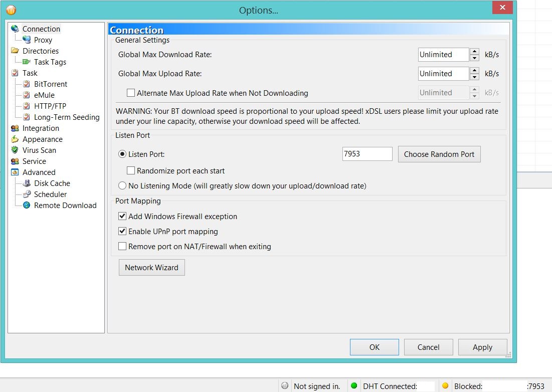Click the Remote Download globe icon
Screen dimensions: 552x392
click(x=27, y=206)
